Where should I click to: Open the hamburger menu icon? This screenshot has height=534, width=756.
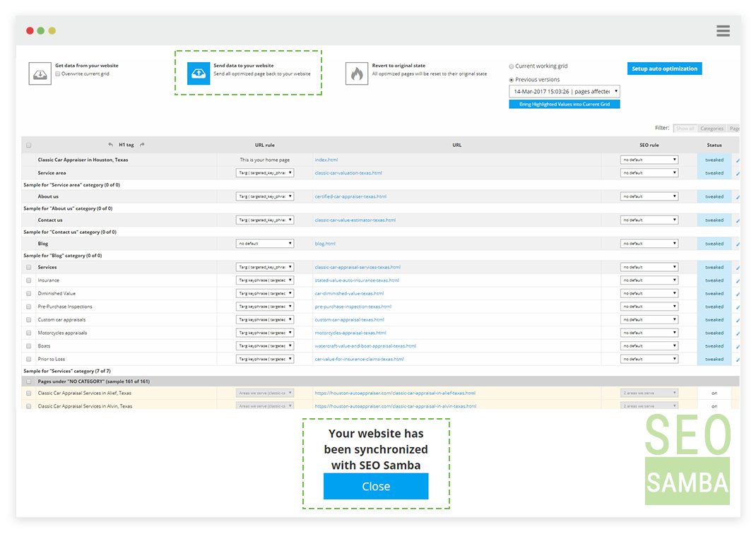tap(723, 31)
